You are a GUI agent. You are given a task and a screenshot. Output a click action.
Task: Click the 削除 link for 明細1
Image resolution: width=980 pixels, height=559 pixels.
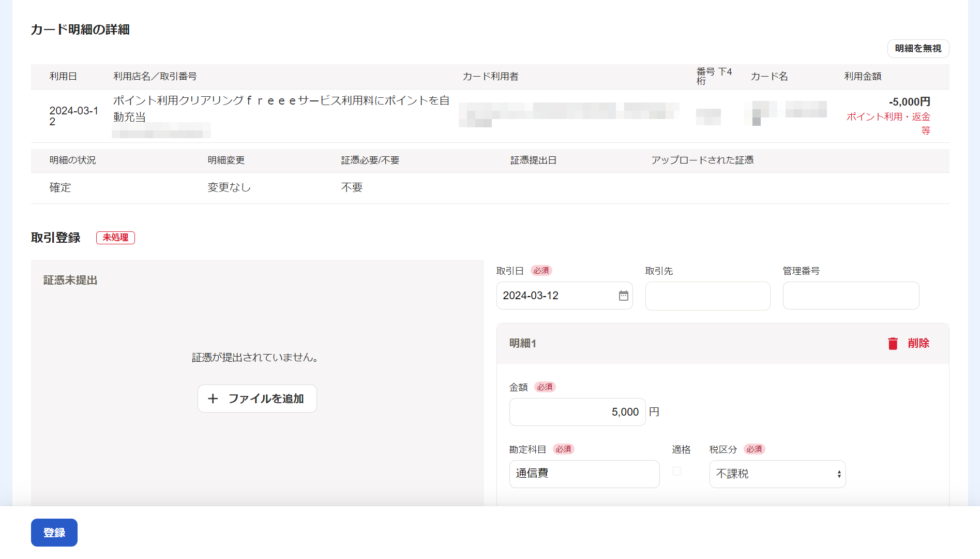pyautogui.click(x=918, y=344)
